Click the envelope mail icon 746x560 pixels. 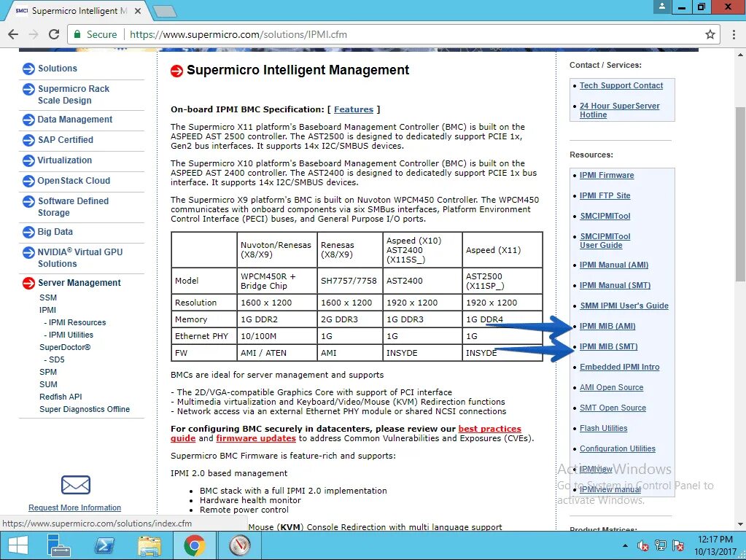click(76, 485)
